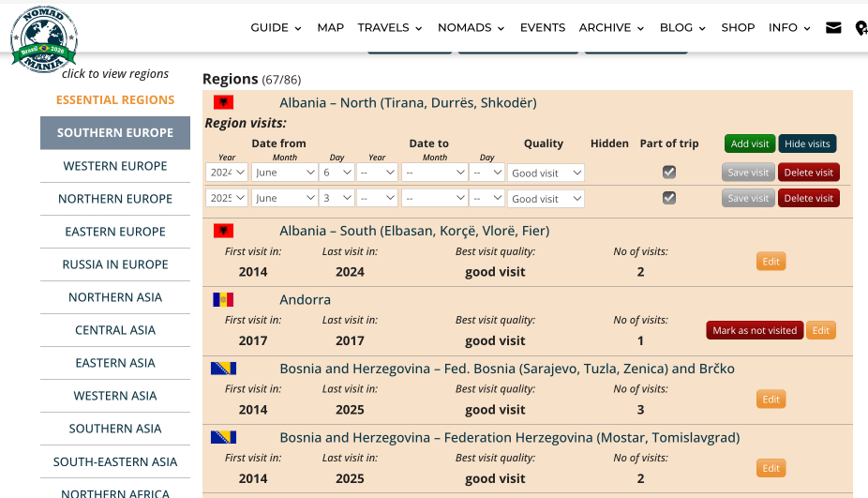Click the green Add visit button
The width and height of the screenshot is (868, 498).
[749, 143]
